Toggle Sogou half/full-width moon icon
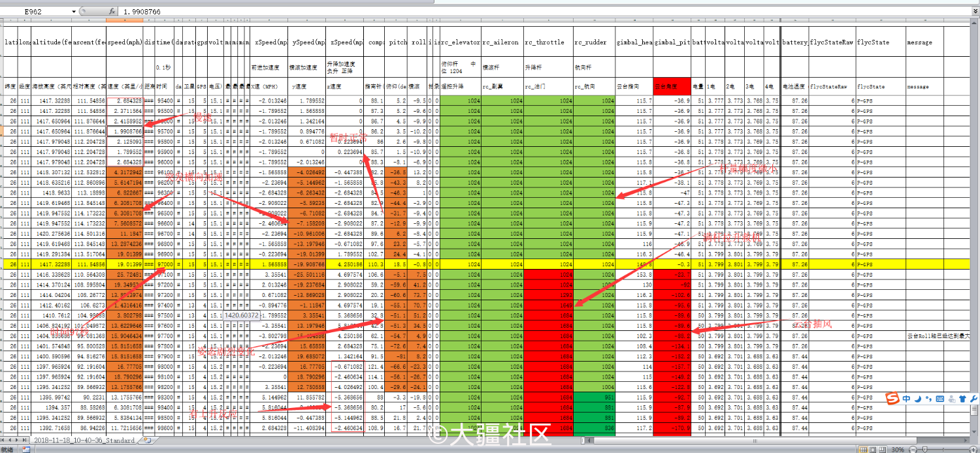 coord(918,399)
